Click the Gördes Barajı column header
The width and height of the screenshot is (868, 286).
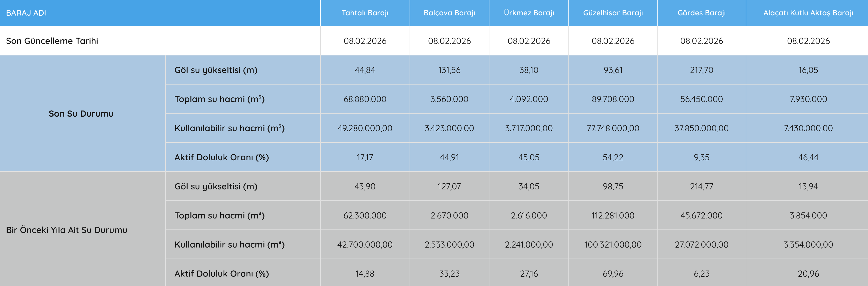(x=701, y=13)
